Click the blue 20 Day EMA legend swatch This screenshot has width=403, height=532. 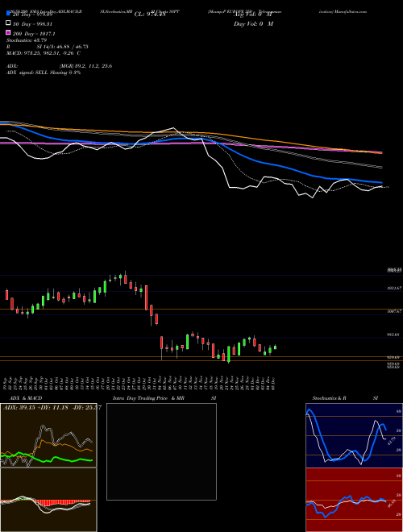click(8, 14)
